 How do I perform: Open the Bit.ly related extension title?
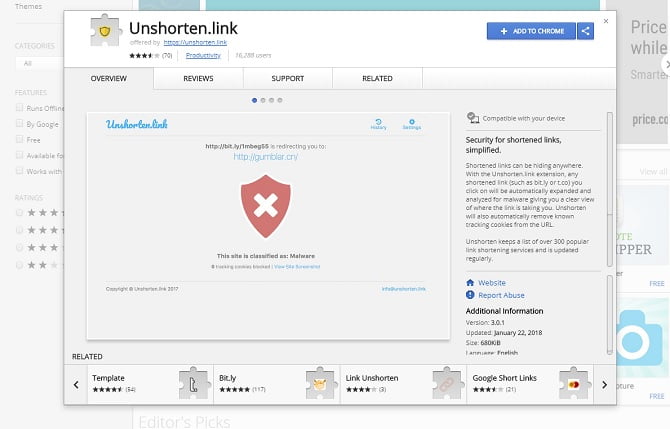click(227, 378)
